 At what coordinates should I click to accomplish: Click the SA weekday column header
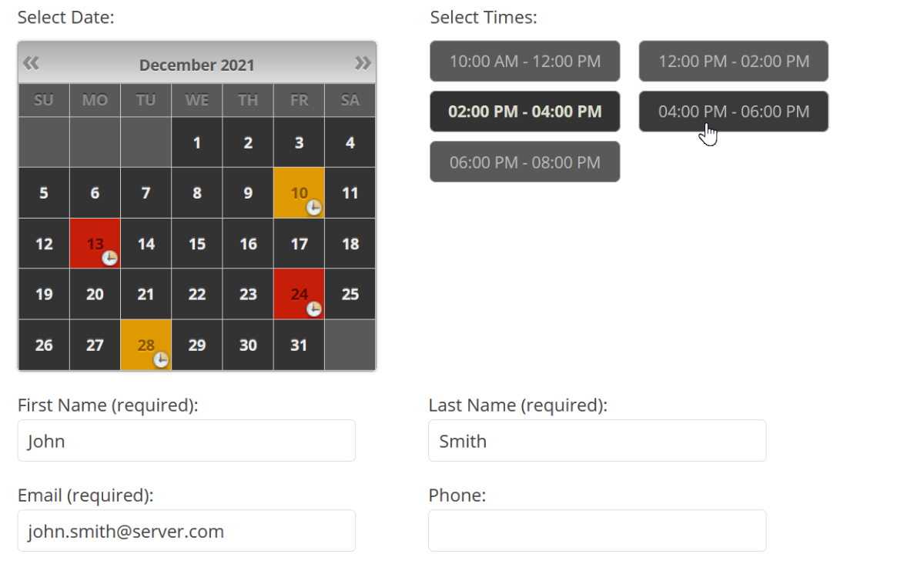pos(350,99)
